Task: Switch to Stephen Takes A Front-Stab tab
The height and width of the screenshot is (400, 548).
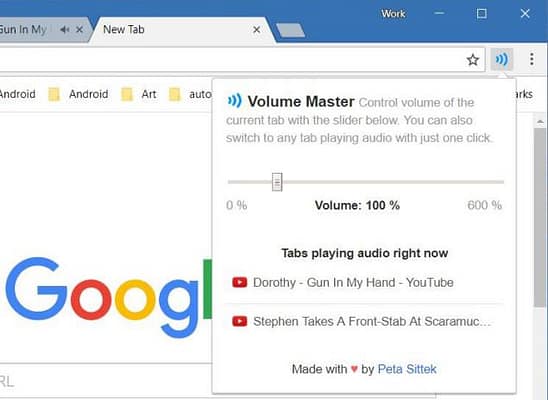Action: tap(365, 321)
